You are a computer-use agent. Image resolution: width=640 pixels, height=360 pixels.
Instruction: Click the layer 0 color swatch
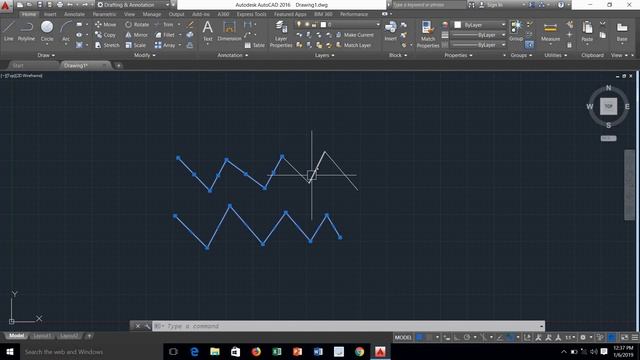click(x=323, y=24)
